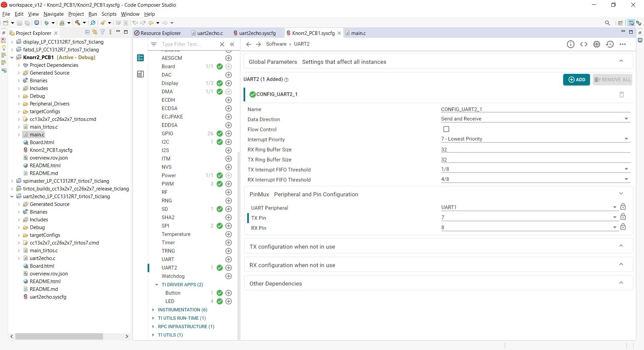Switch to the uart2echo.syscfg tab
644x350 pixels.
coord(255,33)
